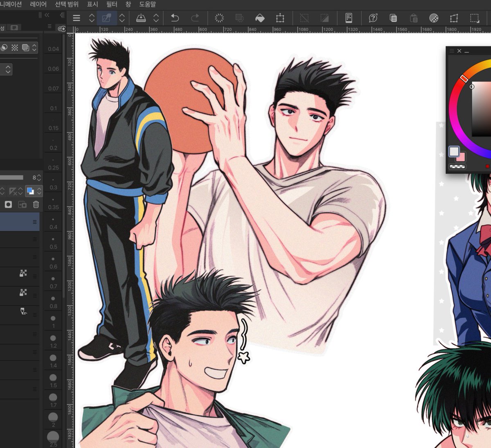The height and width of the screenshot is (448, 491).
Task: Click the Clip Studio support question icon
Action: pyautogui.click(x=373, y=18)
